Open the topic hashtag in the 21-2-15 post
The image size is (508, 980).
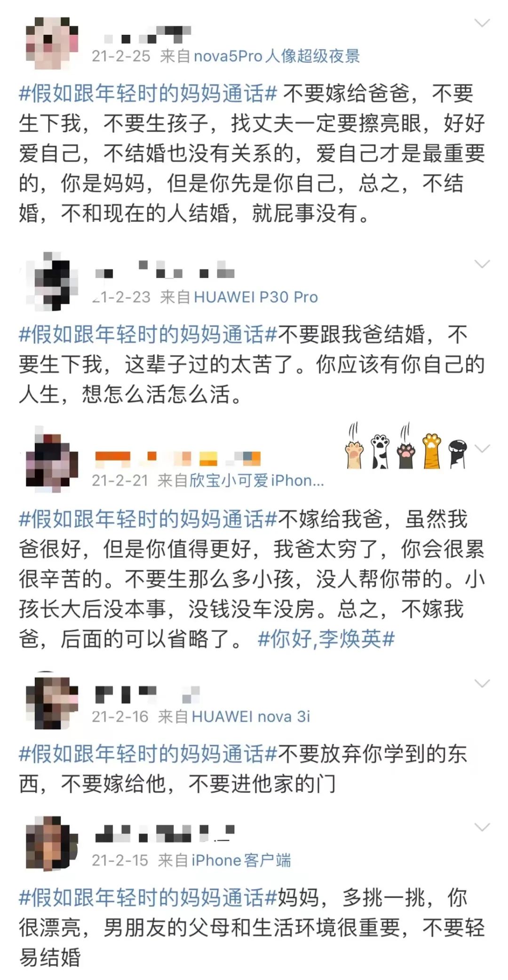pos(148,898)
